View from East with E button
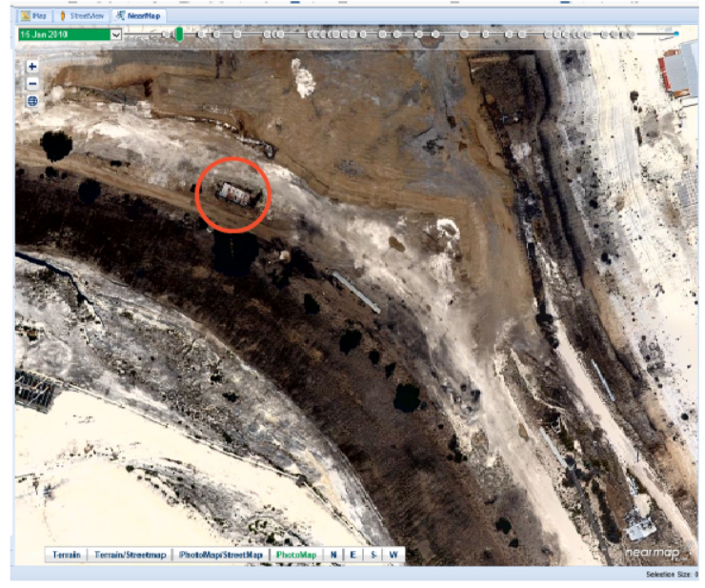The width and height of the screenshot is (705, 588). point(352,555)
